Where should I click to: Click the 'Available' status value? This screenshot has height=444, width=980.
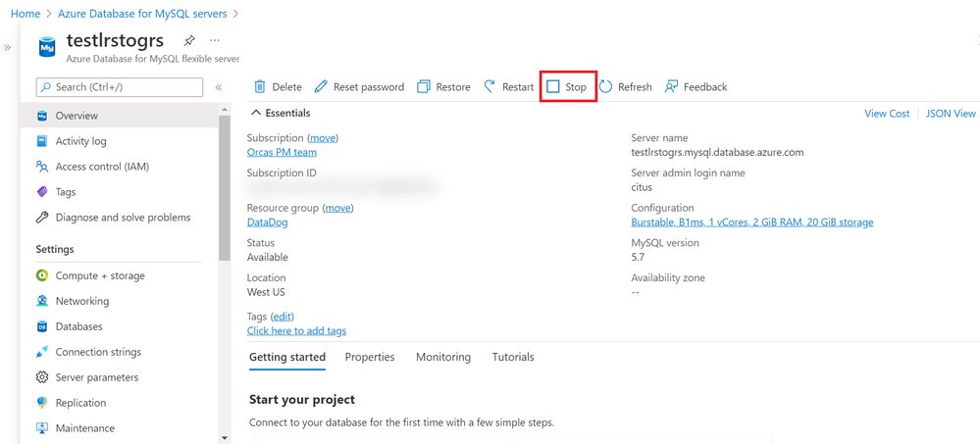tap(268, 257)
